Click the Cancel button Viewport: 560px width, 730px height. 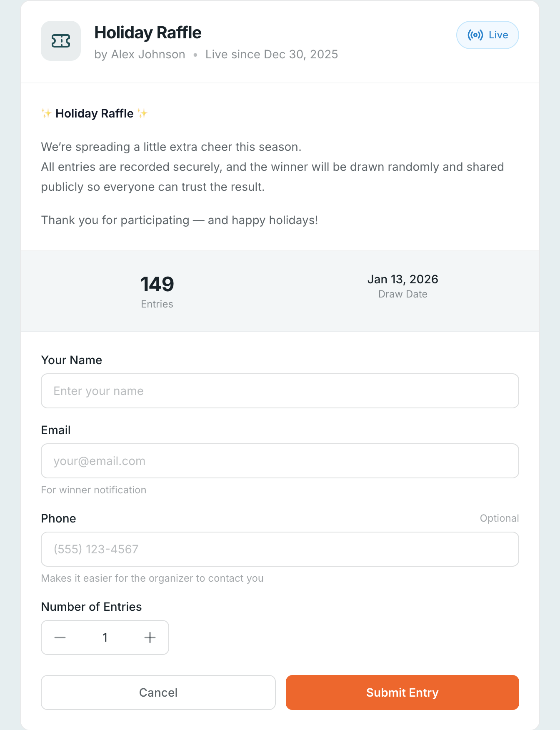[x=158, y=692]
